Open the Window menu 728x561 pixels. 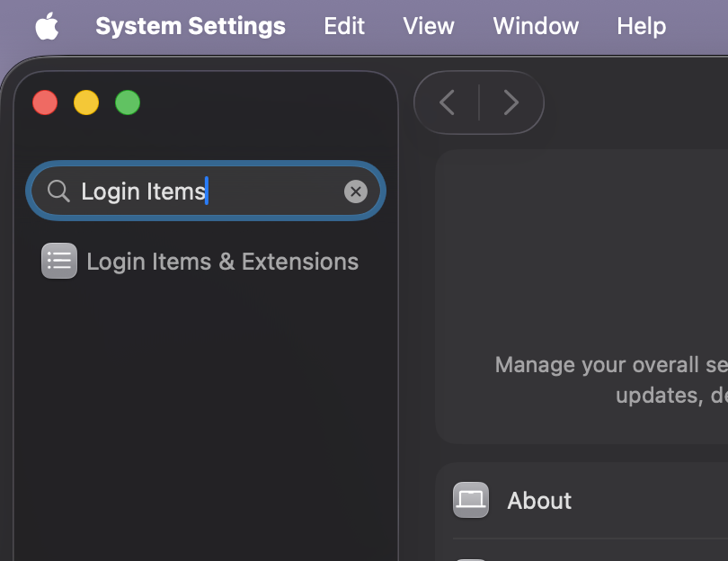tap(536, 26)
